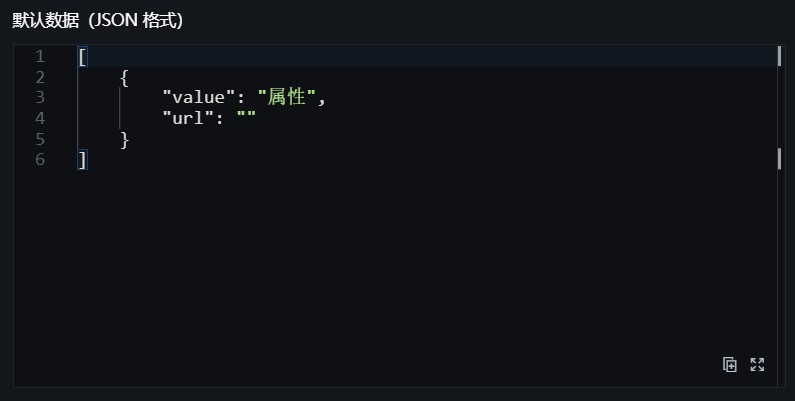Screen dimensions: 795x401
Task: Click the lower scrollbar marker at line 6
Action: (x=779, y=159)
